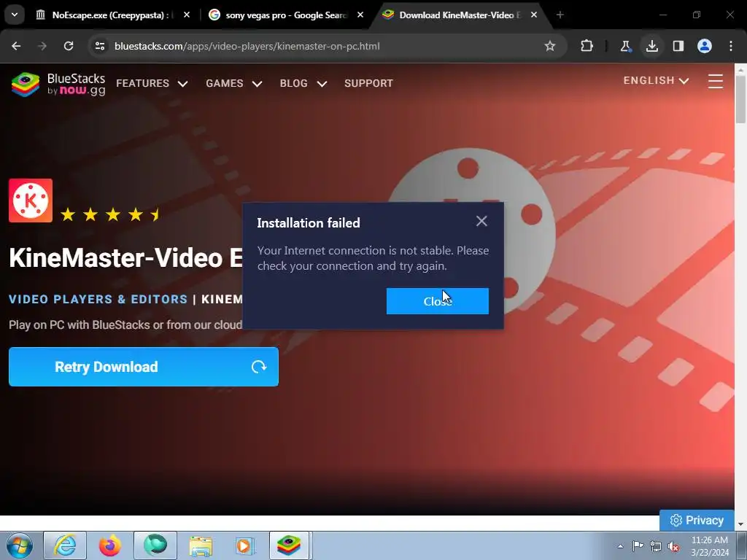Click scrollbar down arrow
This screenshot has height=560, width=747.
[740, 525]
